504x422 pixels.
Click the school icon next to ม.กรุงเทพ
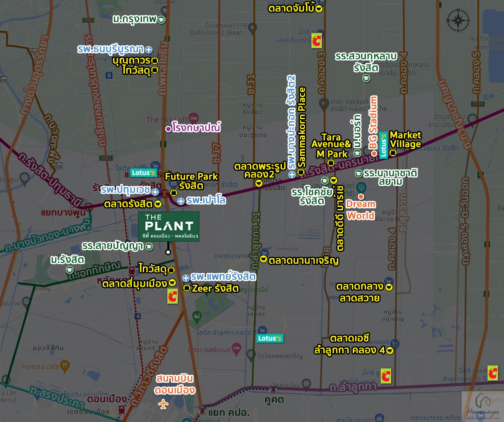coord(161,20)
